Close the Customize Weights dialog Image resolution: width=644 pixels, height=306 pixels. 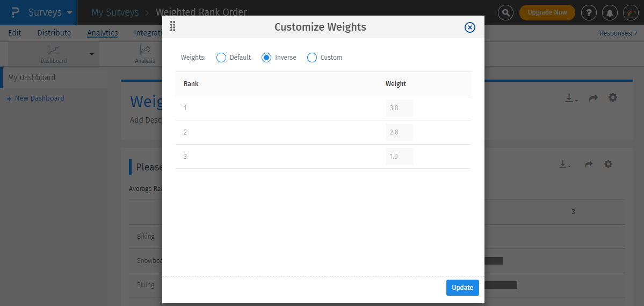click(x=469, y=27)
